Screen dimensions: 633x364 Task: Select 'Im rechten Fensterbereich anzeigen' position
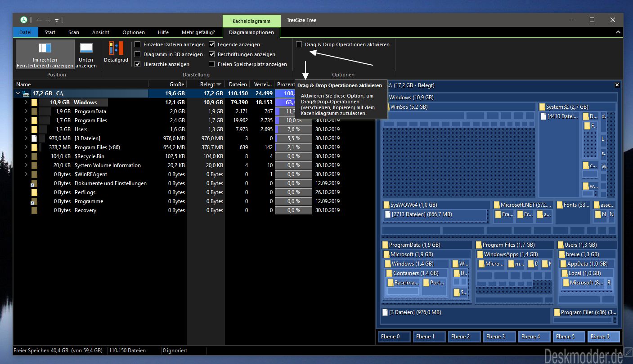click(x=45, y=54)
